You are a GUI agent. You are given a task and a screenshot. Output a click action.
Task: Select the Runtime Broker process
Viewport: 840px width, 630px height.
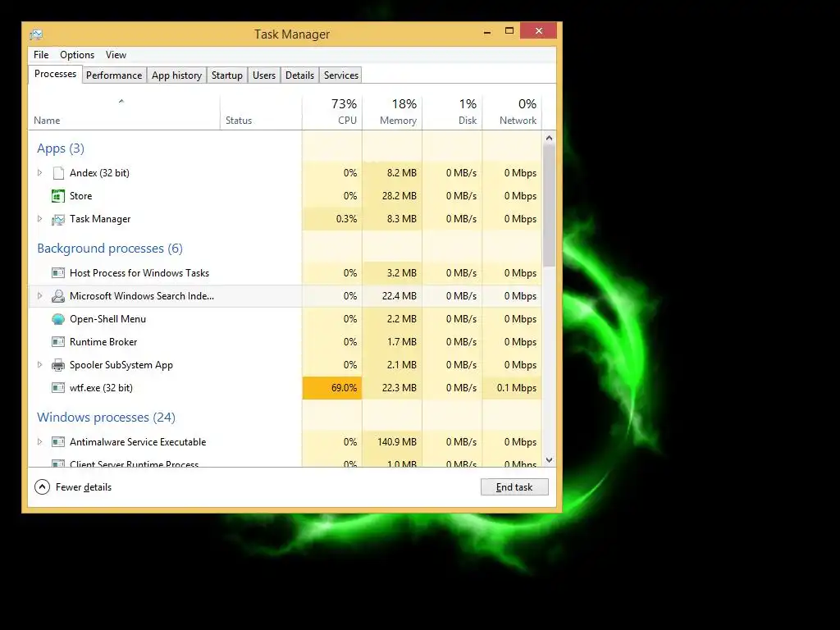[285, 342]
